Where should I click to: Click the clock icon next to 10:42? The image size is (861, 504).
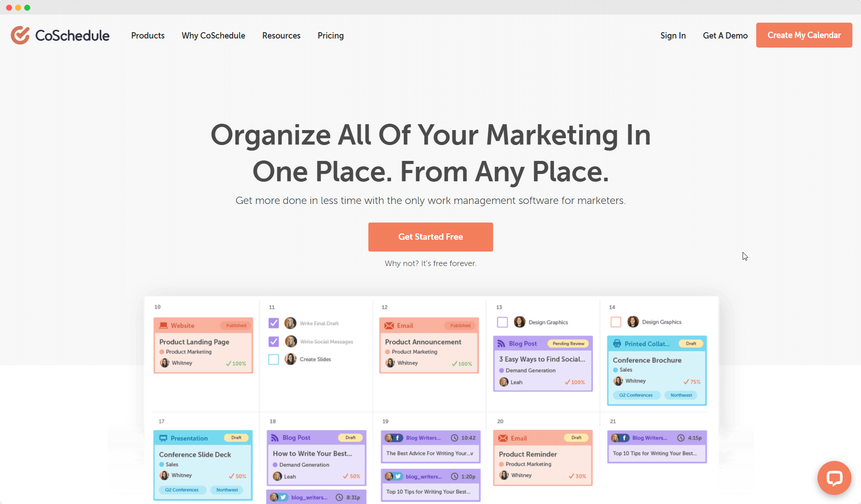coord(455,438)
